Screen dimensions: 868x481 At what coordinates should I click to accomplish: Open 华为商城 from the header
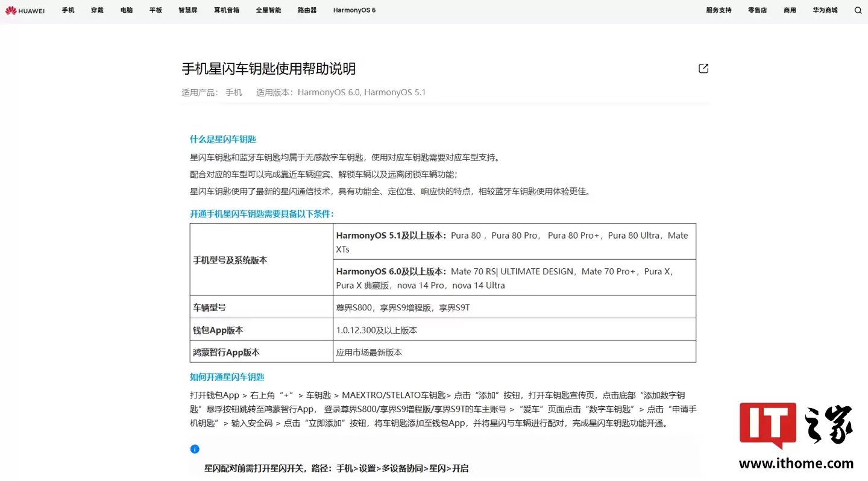825,10
